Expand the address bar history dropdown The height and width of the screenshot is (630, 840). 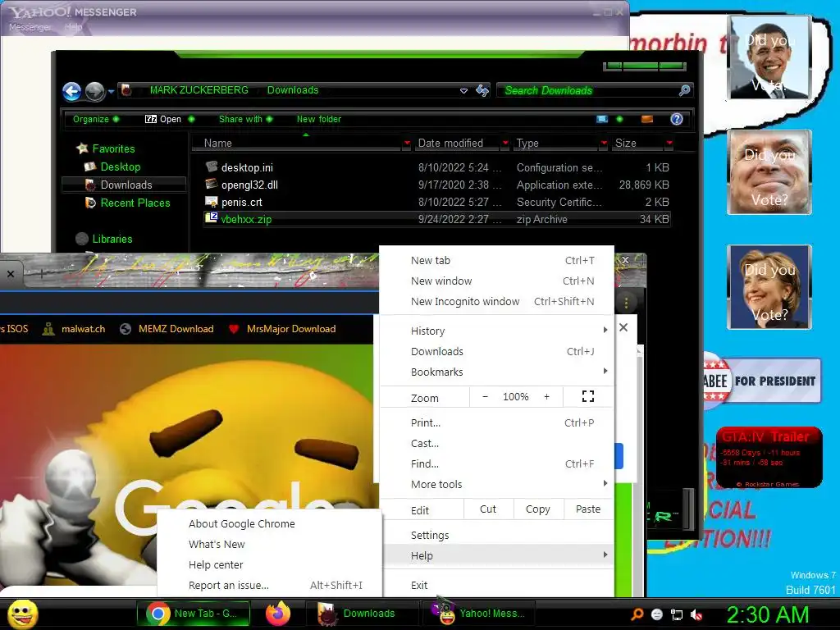click(x=464, y=91)
